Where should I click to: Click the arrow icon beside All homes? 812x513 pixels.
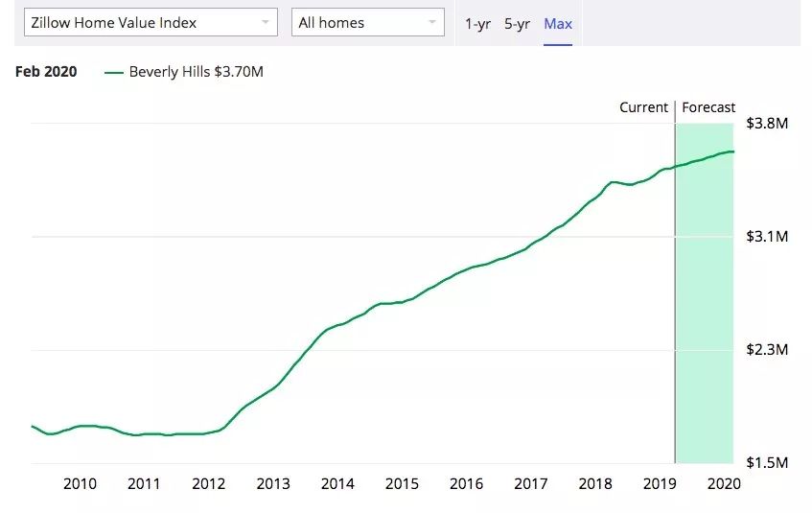432,22
